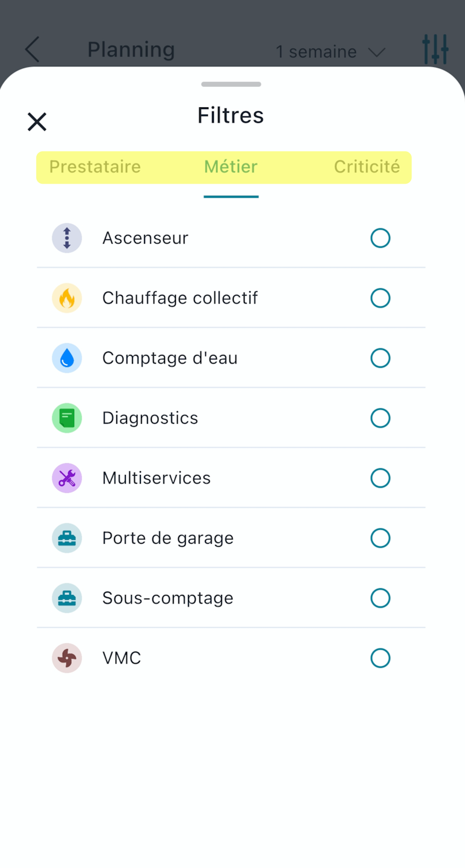Go back from the Planning screen
Screen dimensions: 465x868
coord(33,49)
